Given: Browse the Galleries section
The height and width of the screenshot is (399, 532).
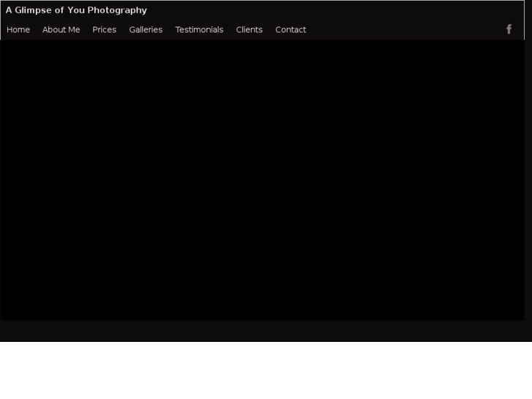Looking at the screenshot, I should (146, 30).
